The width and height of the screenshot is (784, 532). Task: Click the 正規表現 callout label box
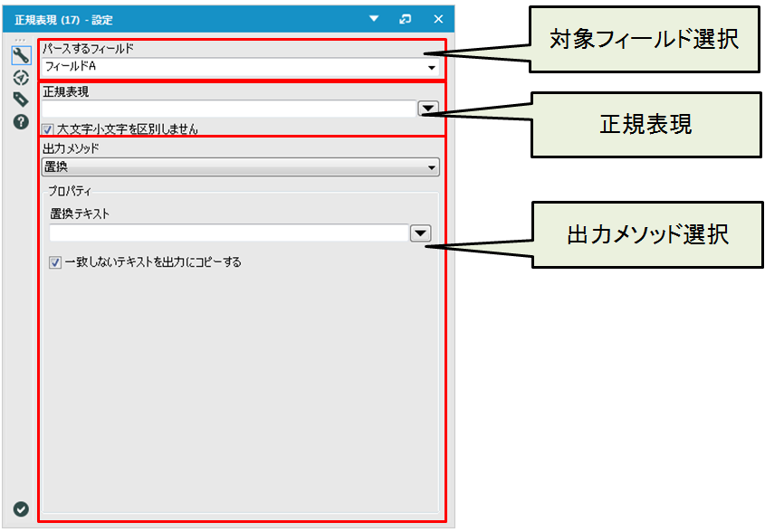645,125
